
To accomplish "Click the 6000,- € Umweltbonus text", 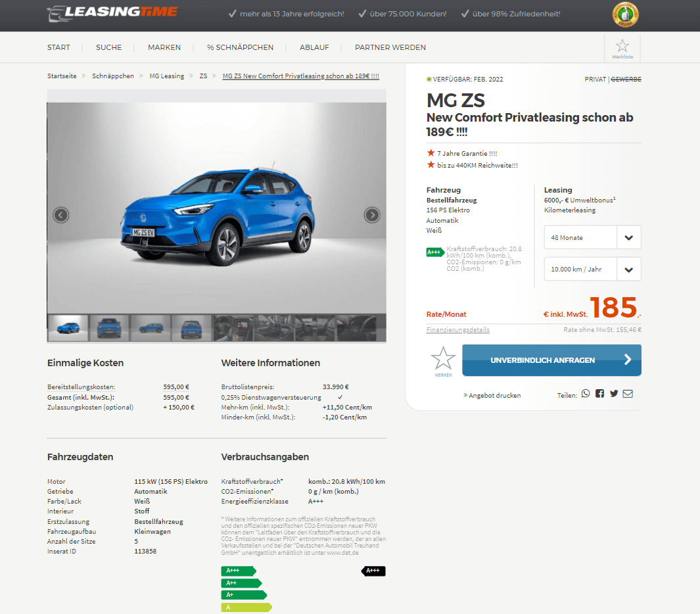I will coord(580,200).
